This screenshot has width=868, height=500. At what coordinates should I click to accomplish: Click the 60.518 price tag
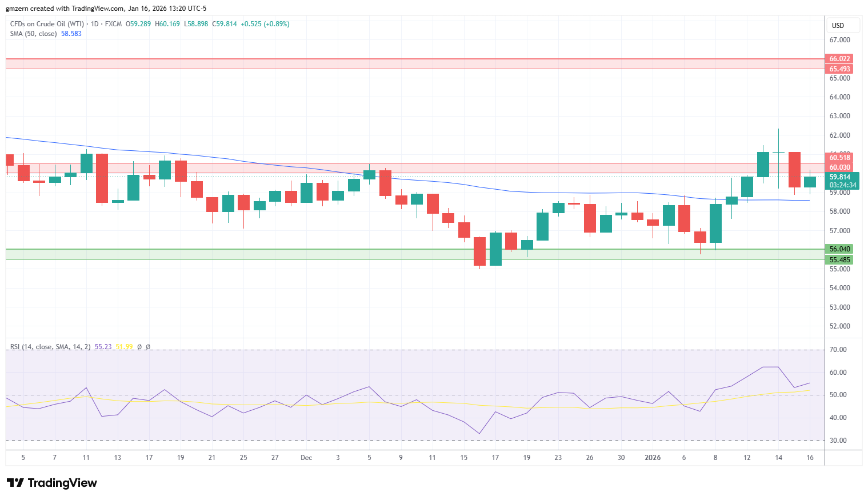point(839,158)
